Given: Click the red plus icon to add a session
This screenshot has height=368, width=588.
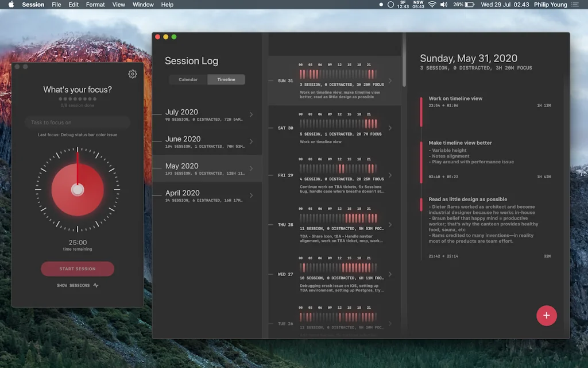Looking at the screenshot, I should click(546, 316).
